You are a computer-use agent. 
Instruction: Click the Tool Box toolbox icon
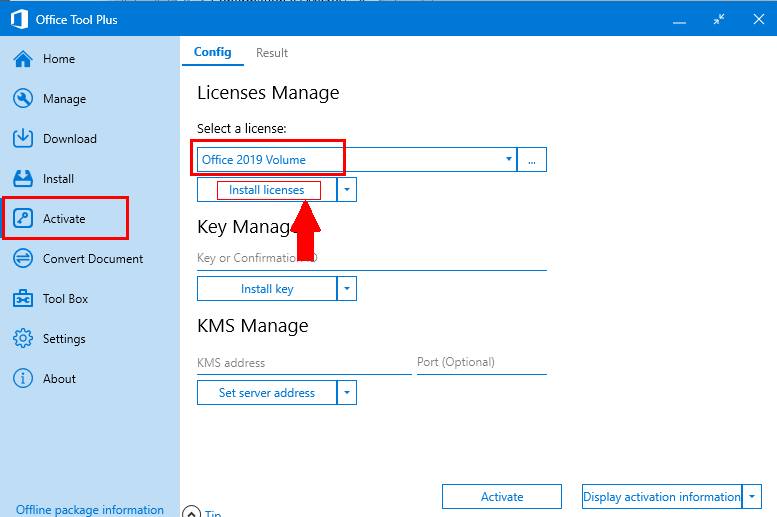[23, 298]
